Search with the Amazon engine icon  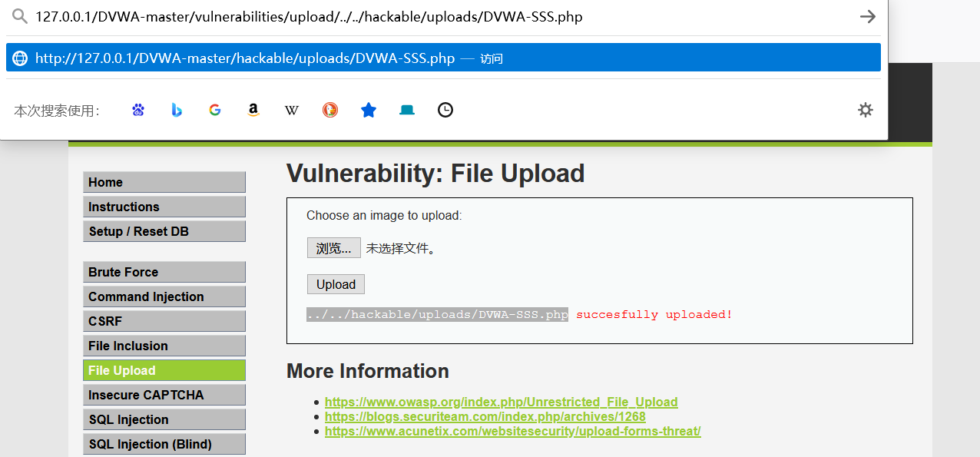(253, 110)
